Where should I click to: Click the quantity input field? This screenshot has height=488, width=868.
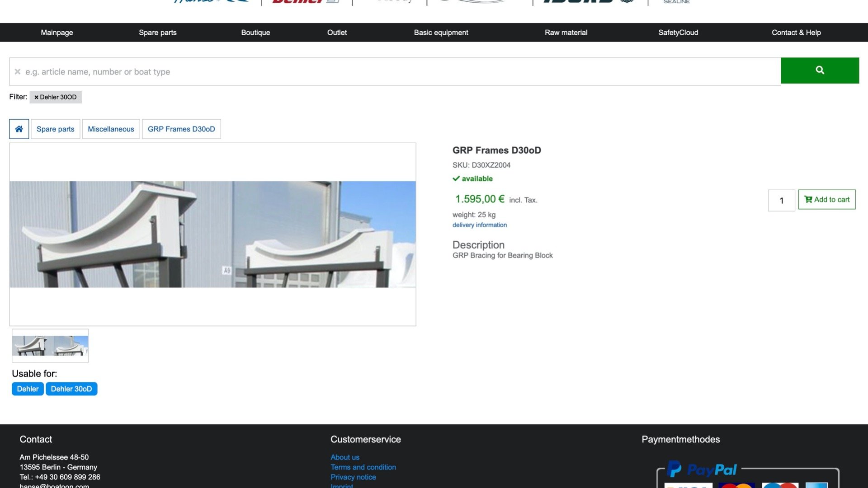point(782,200)
